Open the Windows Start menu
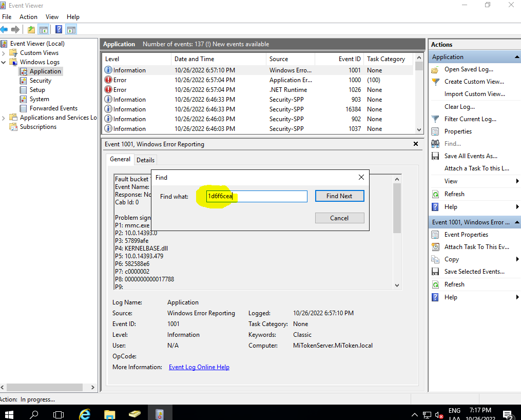The width and height of the screenshot is (521, 420). [x=9, y=414]
